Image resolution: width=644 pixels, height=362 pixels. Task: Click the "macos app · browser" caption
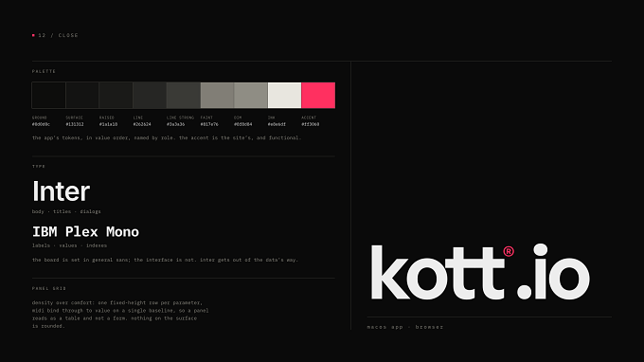click(x=405, y=327)
